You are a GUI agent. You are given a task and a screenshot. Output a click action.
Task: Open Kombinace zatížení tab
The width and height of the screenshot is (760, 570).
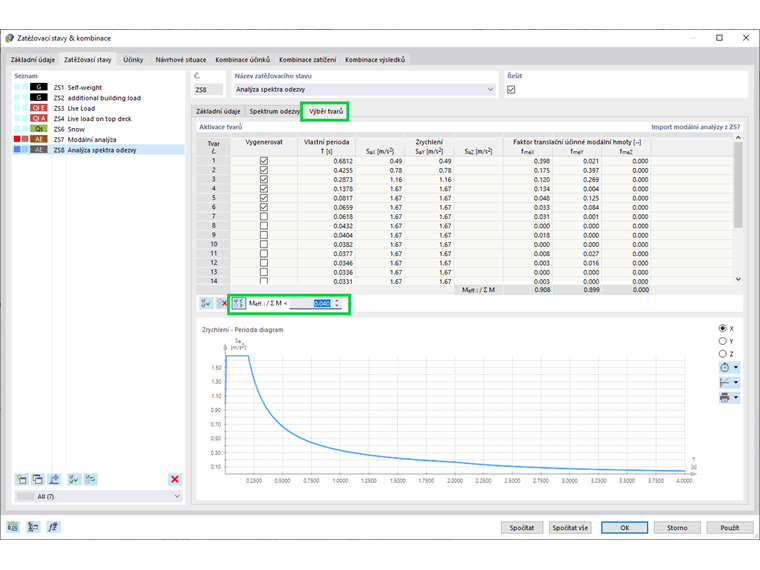pyautogui.click(x=307, y=60)
